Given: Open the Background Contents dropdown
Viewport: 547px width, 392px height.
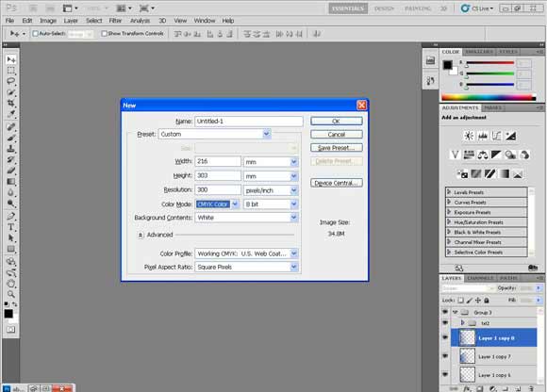Looking at the screenshot, I should (x=246, y=218).
